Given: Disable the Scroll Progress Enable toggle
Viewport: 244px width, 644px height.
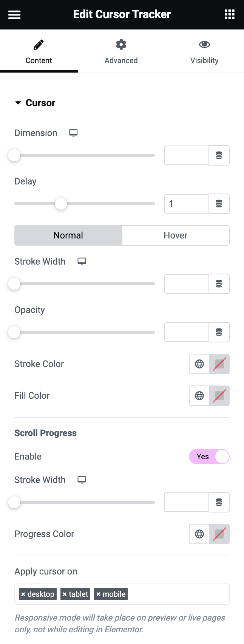Looking at the screenshot, I should pyautogui.click(x=209, y=457).
